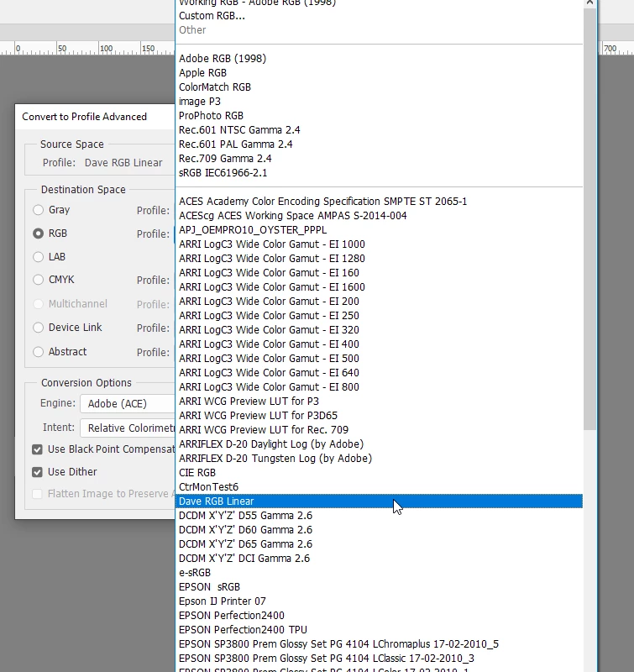The image size is (634, 672).
Task: Select ARRI LogC3 Wide Color Gamut EI 250
Action: 379,316
